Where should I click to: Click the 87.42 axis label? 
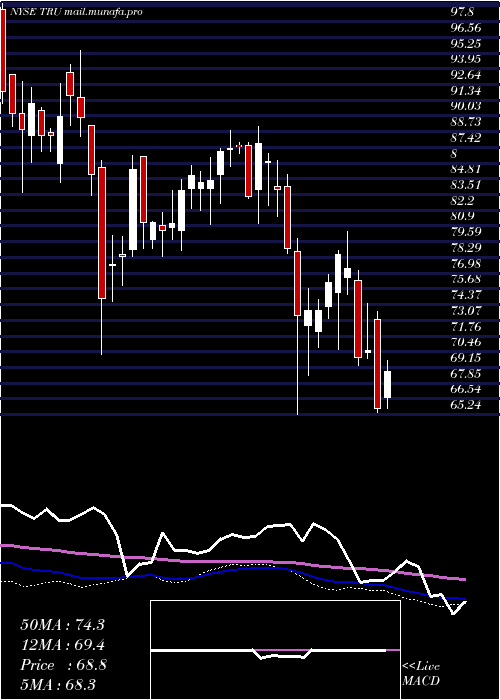466,138
